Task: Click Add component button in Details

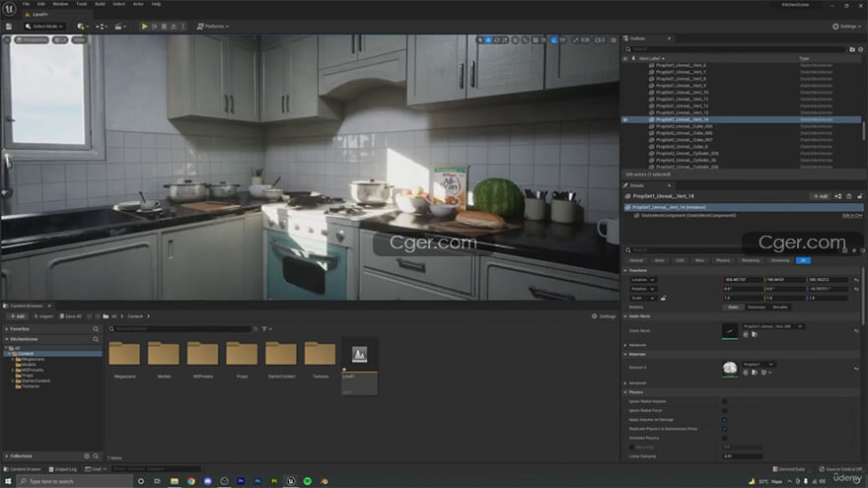Action: (821, 196)
